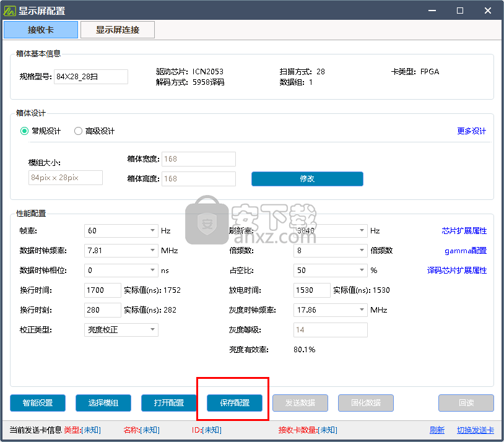Click the 卡类型 FPGA text
504x442 pixels.
[x=415, y=72]
